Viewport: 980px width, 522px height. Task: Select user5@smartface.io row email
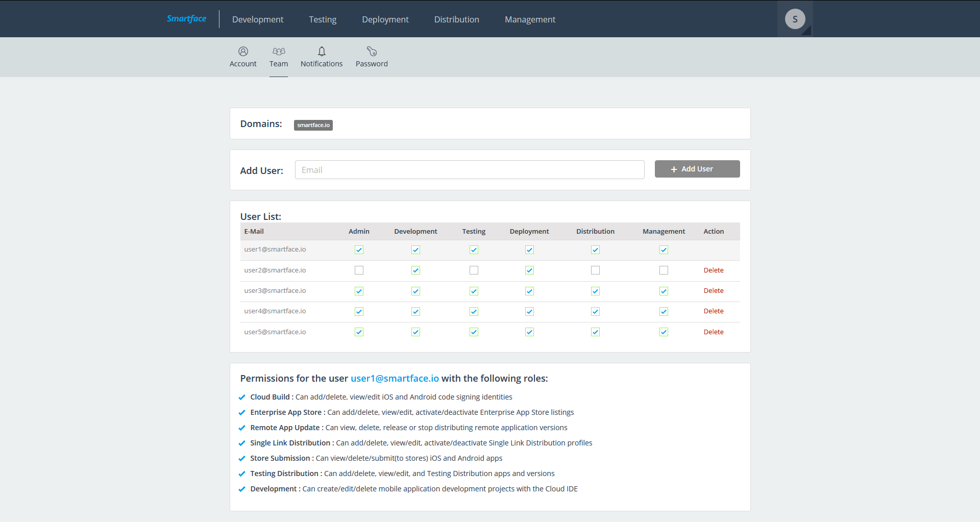tap(275, 332)
